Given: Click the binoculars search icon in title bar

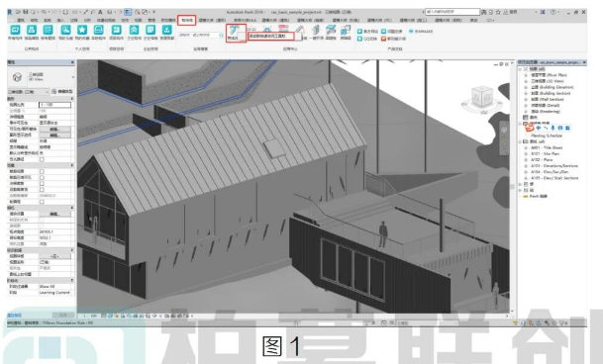Looking at the screenshot, I should 484,12.
